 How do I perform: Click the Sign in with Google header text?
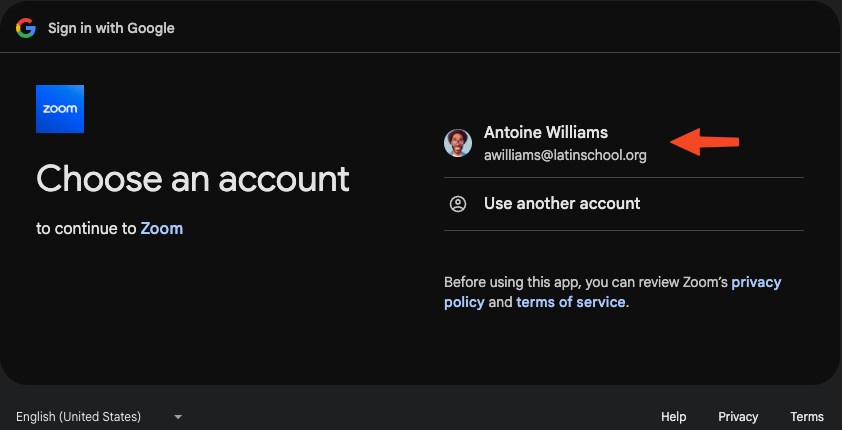[111, 28]
